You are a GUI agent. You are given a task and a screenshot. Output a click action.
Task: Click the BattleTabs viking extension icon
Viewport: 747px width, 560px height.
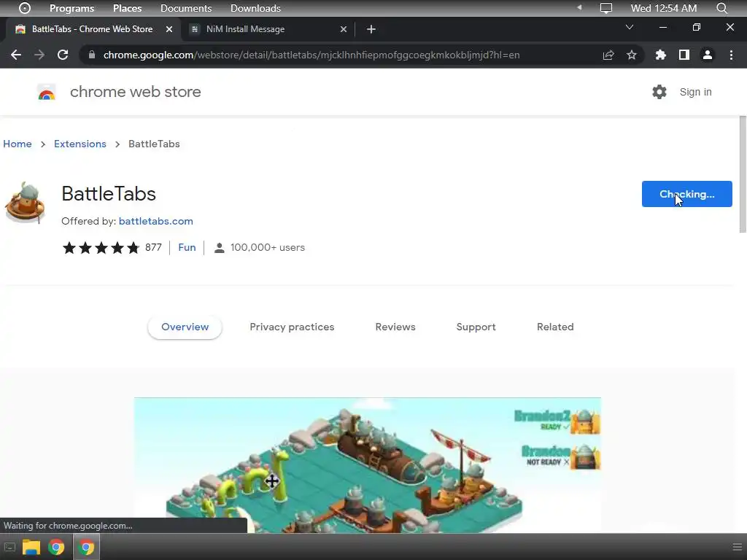(25, 203)
